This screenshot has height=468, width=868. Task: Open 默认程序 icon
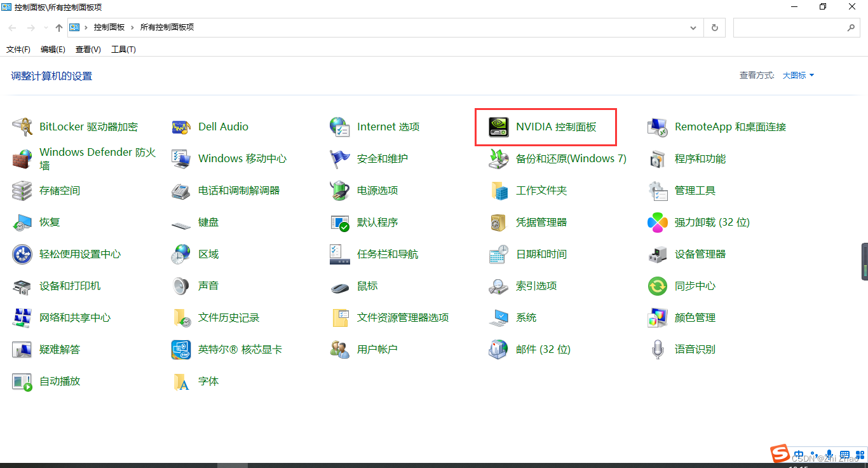(x=340, y=222)
